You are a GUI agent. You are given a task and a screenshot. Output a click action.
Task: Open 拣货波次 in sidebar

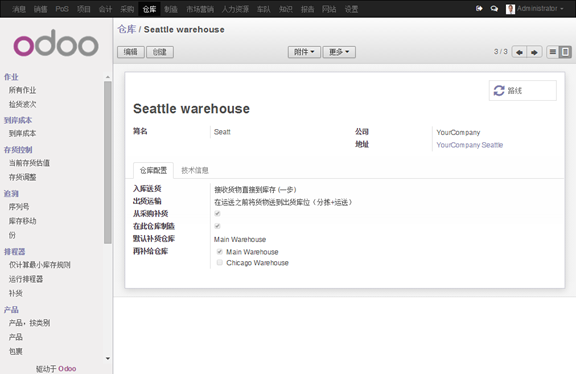tap(22, 104)
